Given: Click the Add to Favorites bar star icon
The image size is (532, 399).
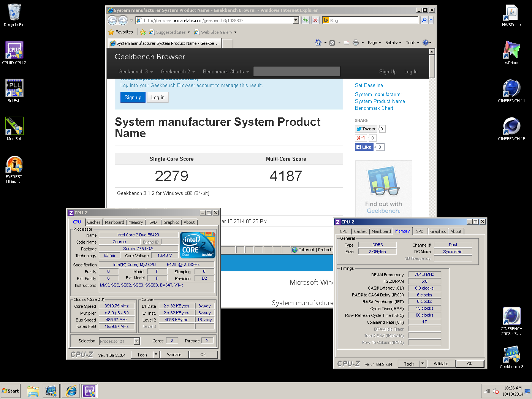Looking at the screenshot, I should [142, 32].
